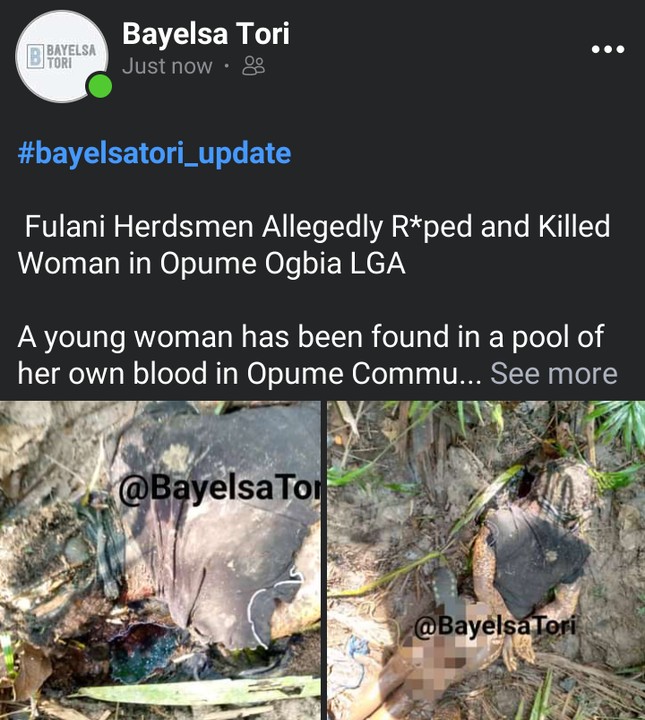This screenshot has width=645, height=720.
Task: Click the @BayelsaTori watermark on right photo
Action: click(x=496, y=628)
